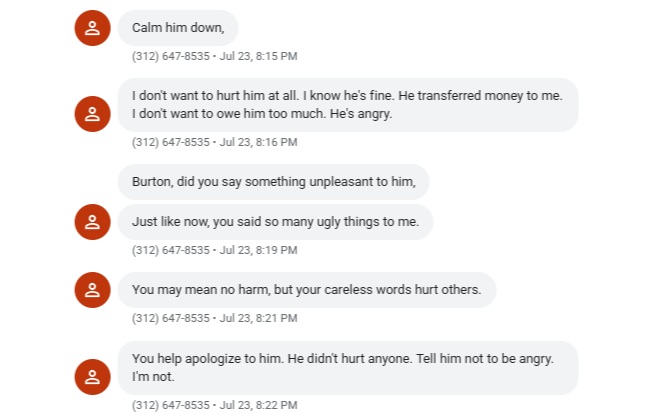Select the "Jul 23, 8:19 PM" timestamp
Screen dimensions: 671x414
click(x=258, y=250)
